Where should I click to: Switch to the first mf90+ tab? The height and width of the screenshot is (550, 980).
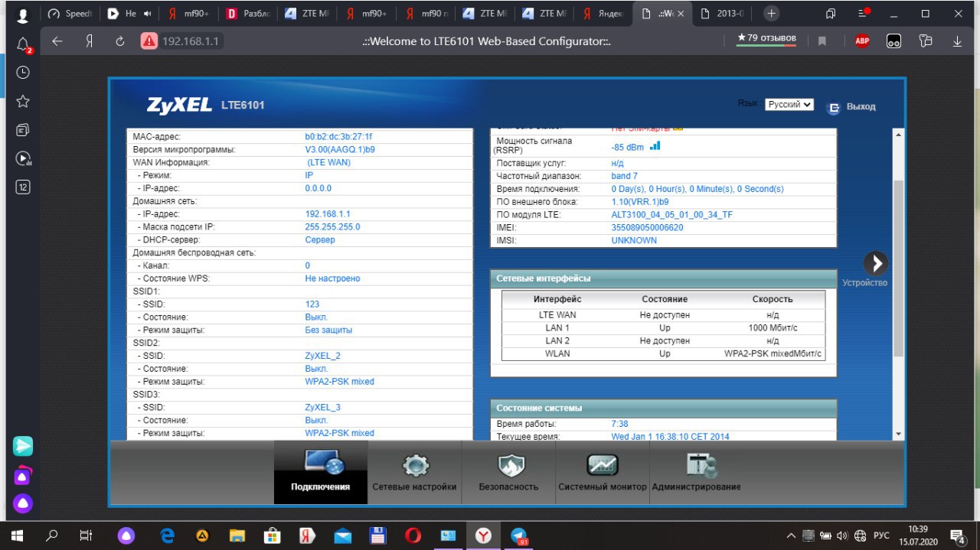pyautogui.click(x=191, y=14)
